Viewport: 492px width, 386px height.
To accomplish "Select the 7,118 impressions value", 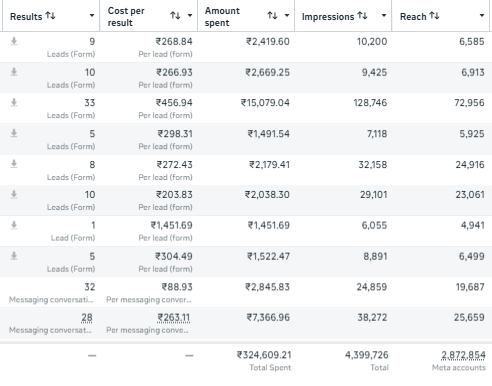I will [x=377, y=134].
